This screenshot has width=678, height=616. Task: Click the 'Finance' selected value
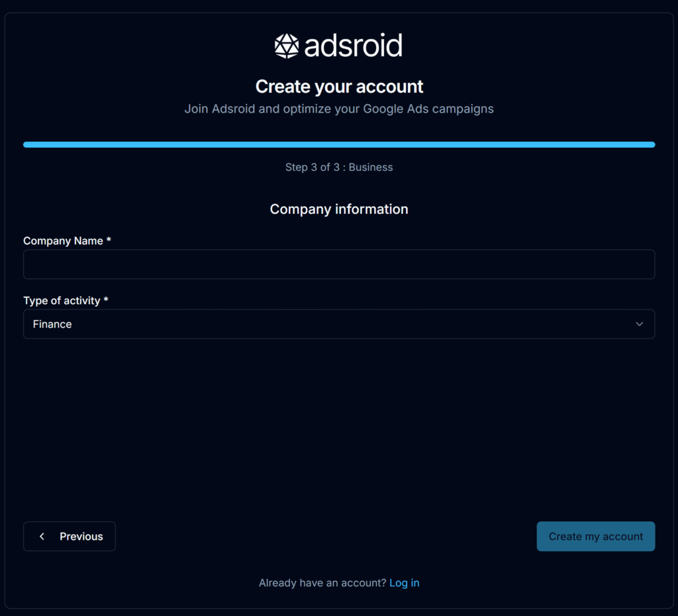click(x=52, y=324)
